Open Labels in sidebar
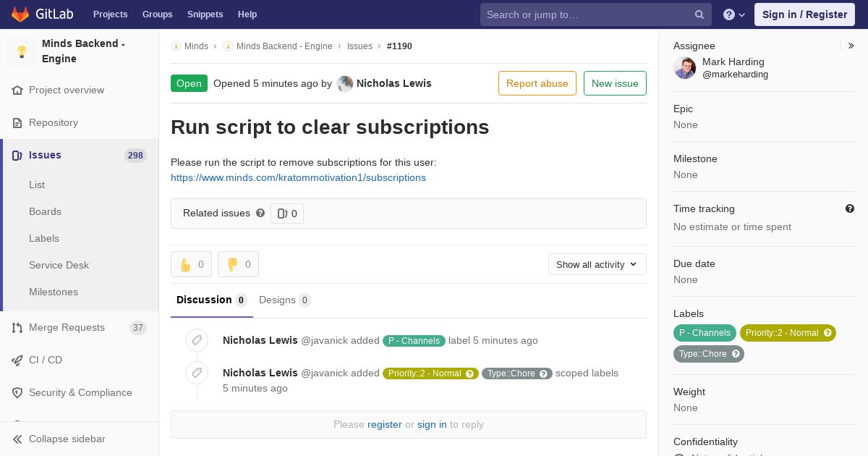Viewport: 868px width, 456px height. click(x=44, y=239)
